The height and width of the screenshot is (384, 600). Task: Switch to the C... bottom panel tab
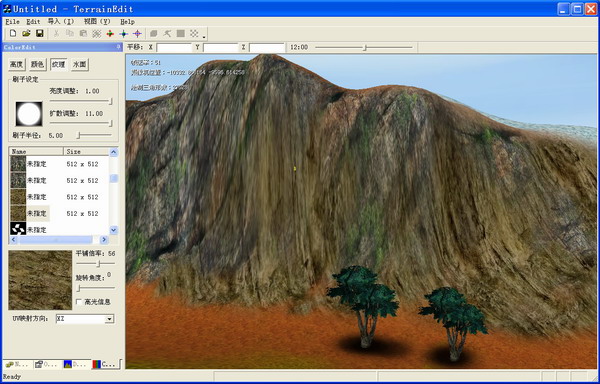[106, 364]
